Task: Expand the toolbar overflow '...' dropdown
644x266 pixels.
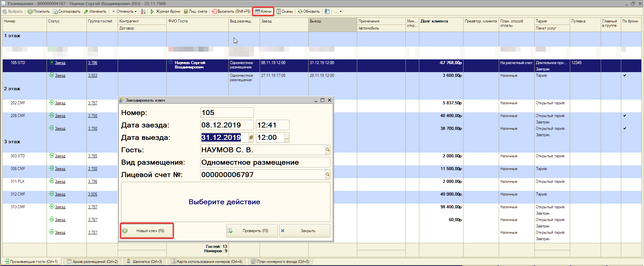Action: pyautogui.click(x=338, y=11)
